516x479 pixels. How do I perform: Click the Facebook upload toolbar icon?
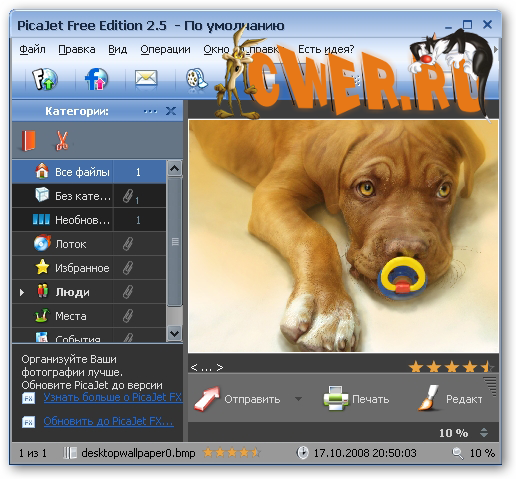click(96, 79)
